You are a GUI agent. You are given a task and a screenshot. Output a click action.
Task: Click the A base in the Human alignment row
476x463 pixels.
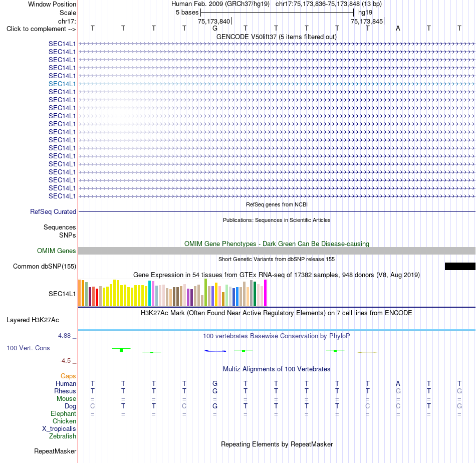pos(398,384)
